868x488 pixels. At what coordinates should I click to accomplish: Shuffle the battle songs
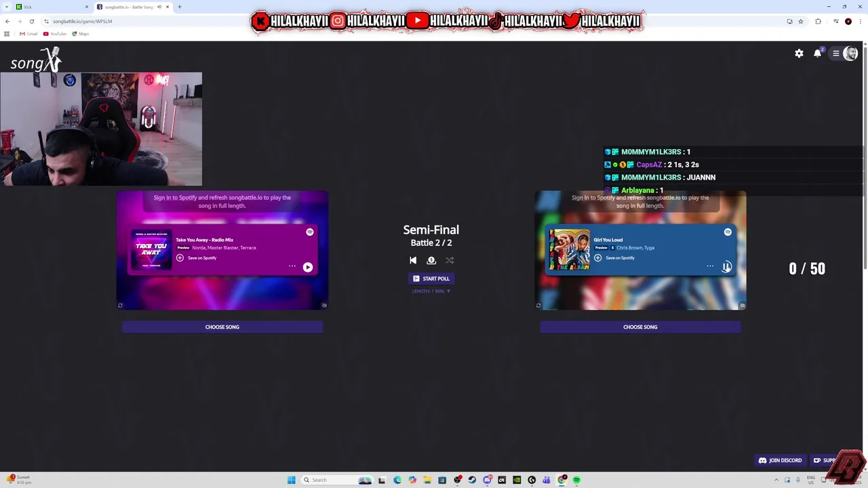[x=450, y=260]
